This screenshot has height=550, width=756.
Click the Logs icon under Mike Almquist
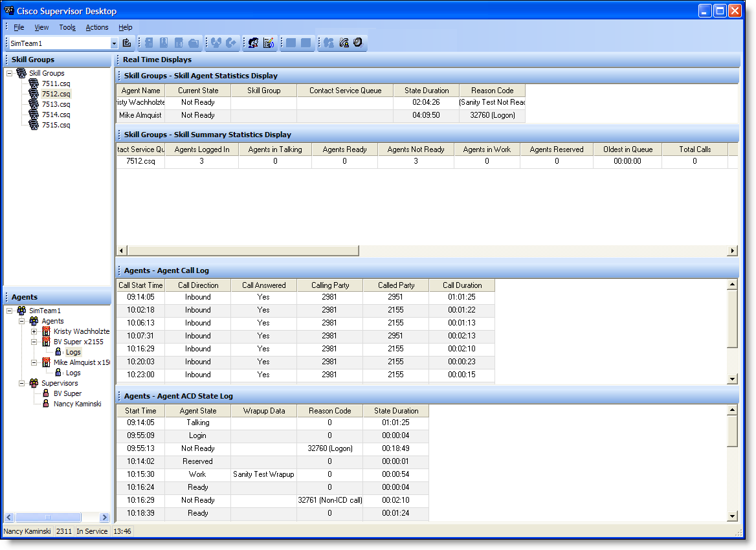pyautogui.click(x=58, y=373)
